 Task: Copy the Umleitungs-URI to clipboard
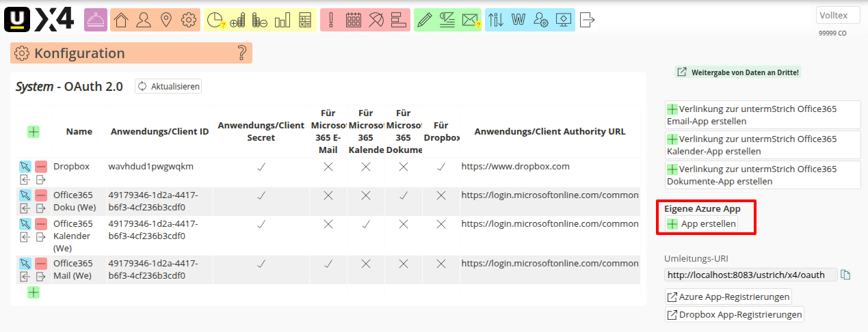point(846,275)
